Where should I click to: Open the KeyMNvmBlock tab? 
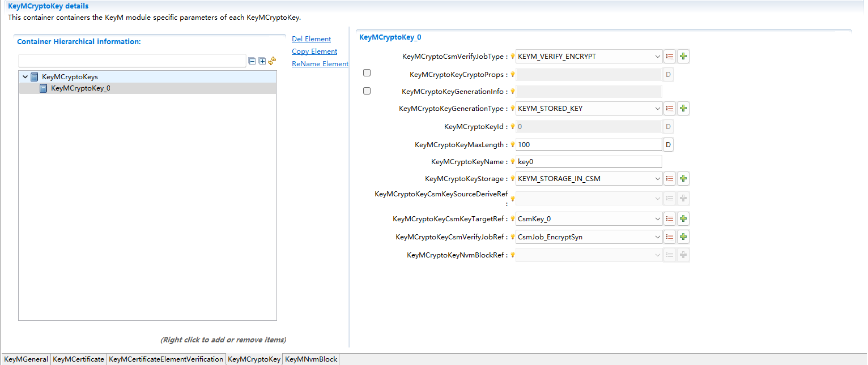coord(311,359)
